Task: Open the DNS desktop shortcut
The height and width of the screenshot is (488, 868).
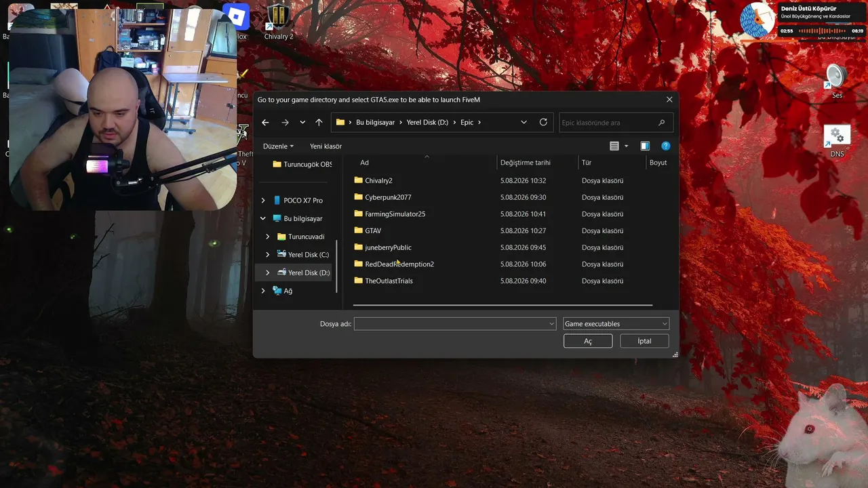Action: click(x=837, y=141)
